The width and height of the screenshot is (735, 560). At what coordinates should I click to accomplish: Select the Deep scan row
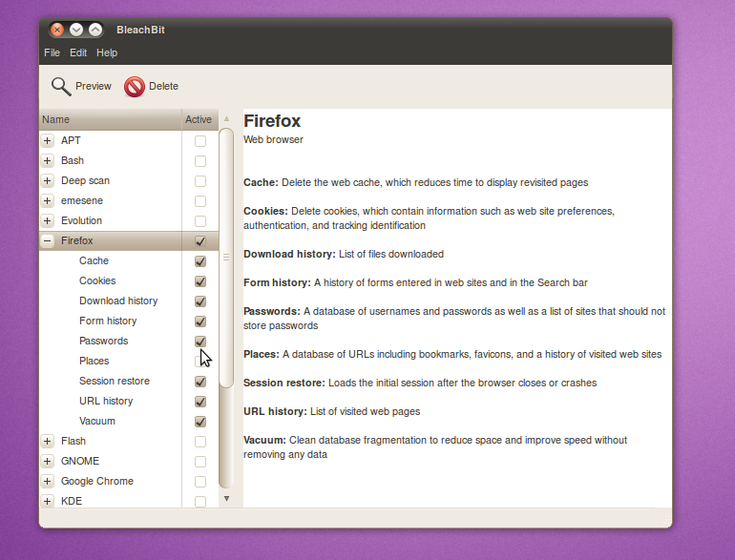point(129,181)
